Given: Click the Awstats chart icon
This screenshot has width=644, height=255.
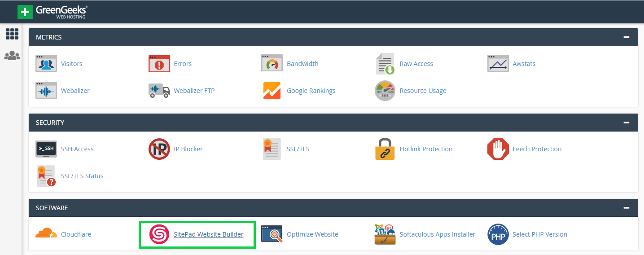Looking at the screenshot, I should point(498,64).
